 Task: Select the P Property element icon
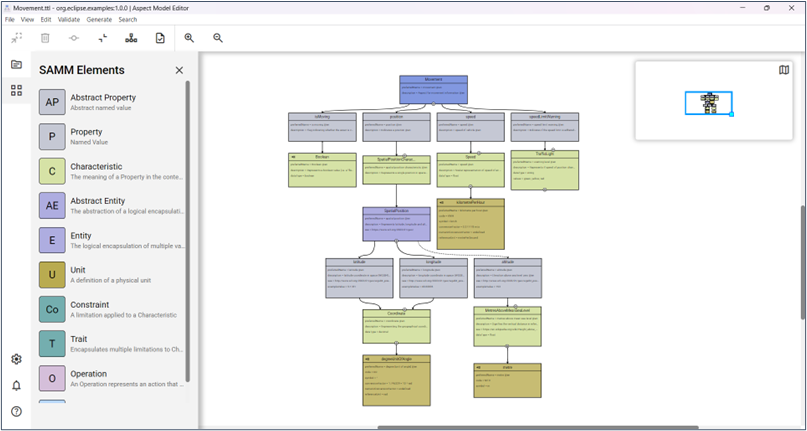click(x=52, y=136)
